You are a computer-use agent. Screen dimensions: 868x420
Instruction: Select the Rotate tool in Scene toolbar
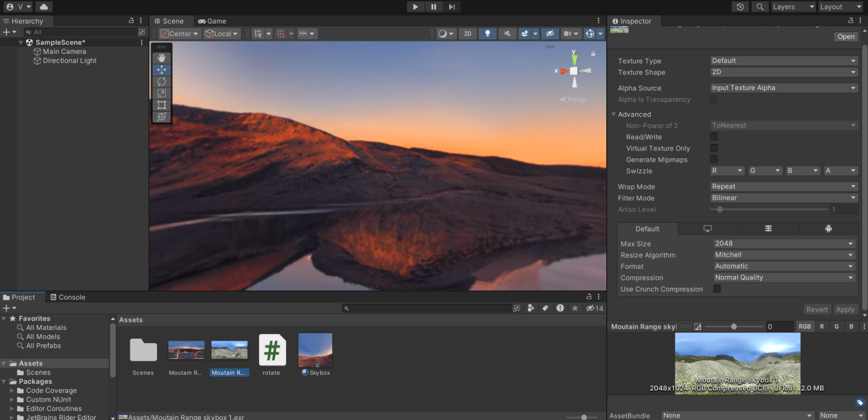162,82
